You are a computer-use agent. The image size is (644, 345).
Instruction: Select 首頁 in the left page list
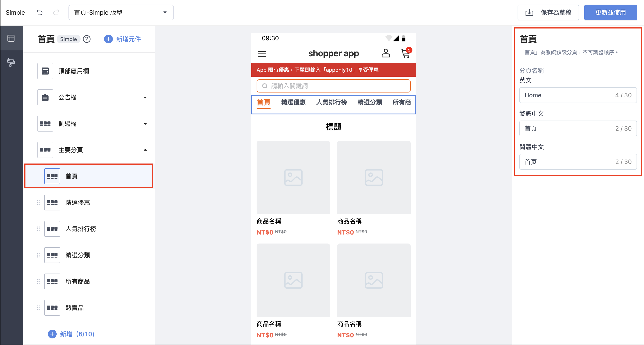(89, 176)
